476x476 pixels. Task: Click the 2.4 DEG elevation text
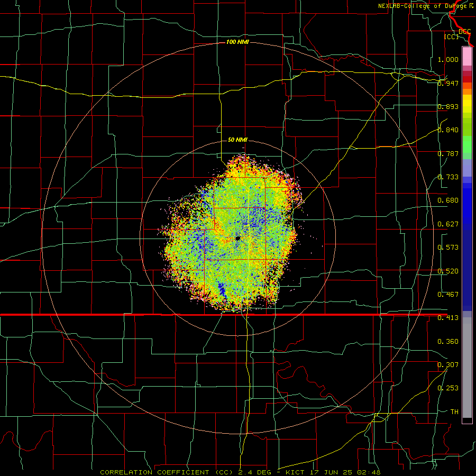(x=254, y=473)
